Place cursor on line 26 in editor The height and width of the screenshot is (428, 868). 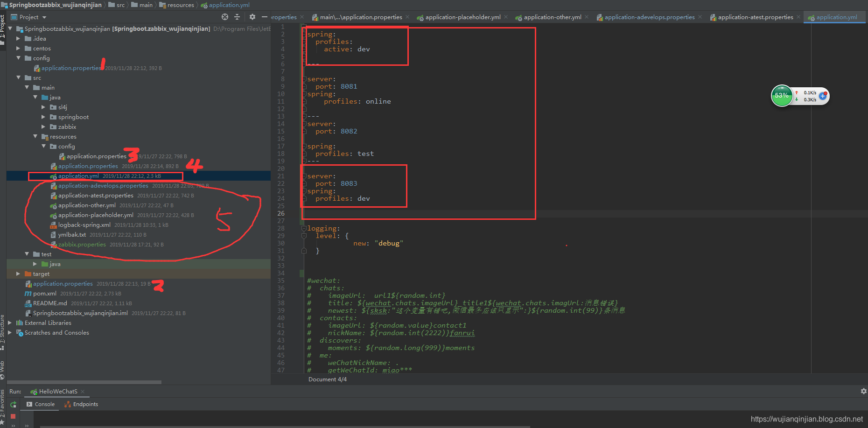click(x=555, y=213)
